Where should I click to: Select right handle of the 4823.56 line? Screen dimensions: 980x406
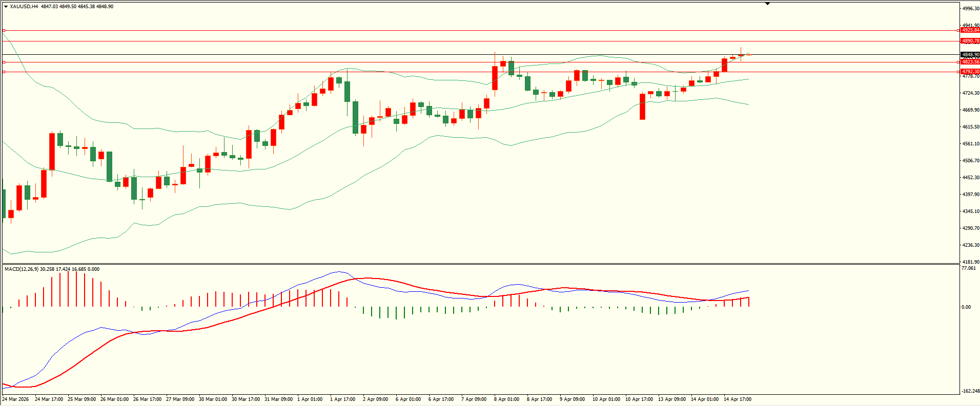[958, 62]
